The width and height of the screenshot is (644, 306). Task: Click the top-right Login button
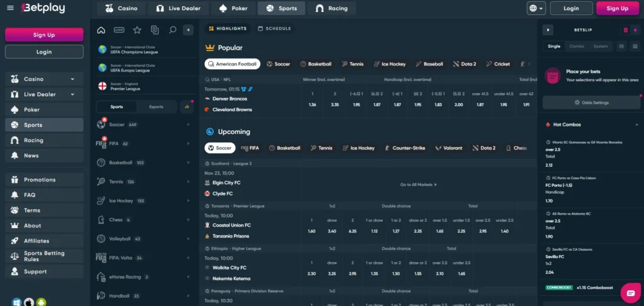571,8
